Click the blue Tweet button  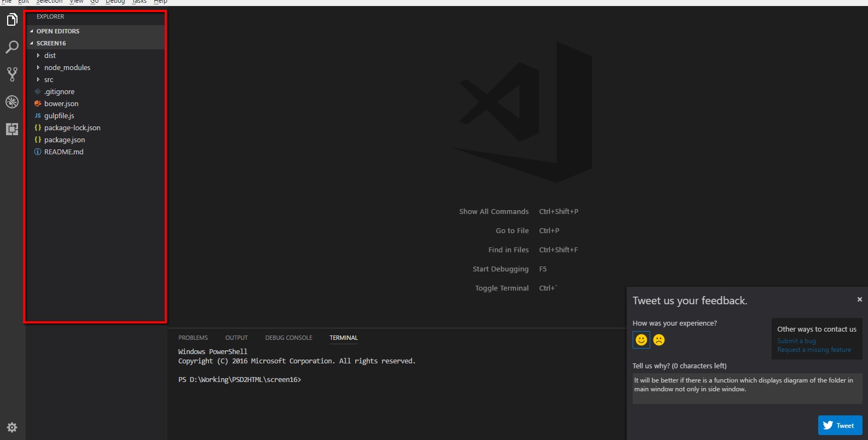tap(840, 425)
